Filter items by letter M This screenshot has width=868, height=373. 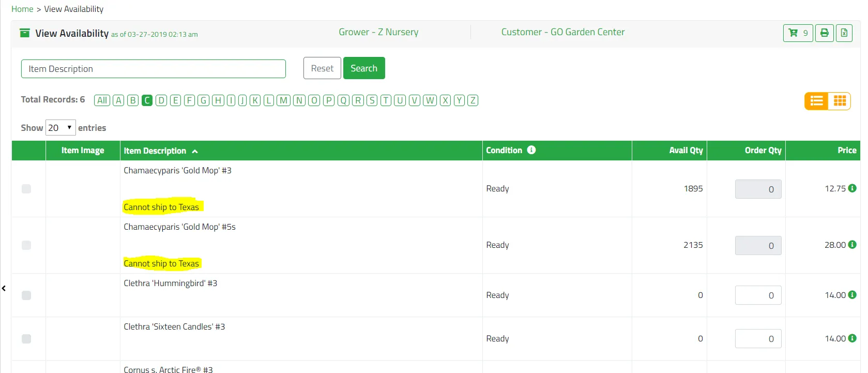click(283, 100)
